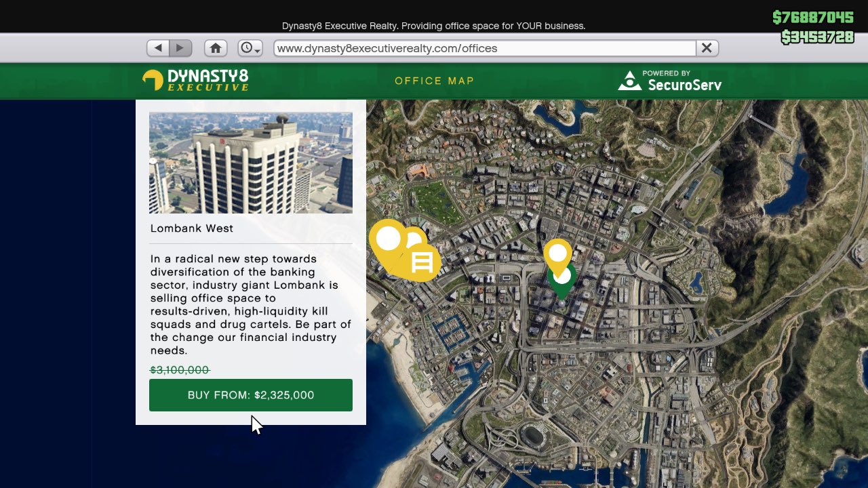Click the Lombank West office description text
This screenshot has width=868, height=488.
click(251, 305)
